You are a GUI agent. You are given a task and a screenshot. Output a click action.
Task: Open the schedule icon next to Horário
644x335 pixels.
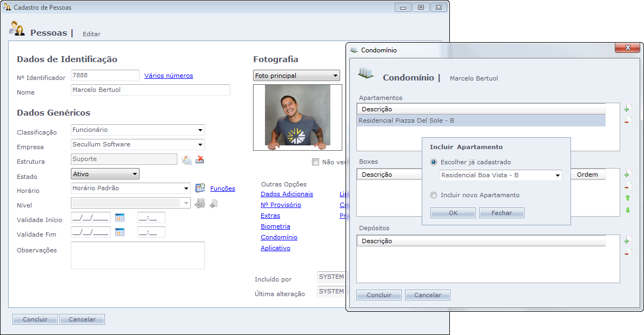[x=200, y=188]
